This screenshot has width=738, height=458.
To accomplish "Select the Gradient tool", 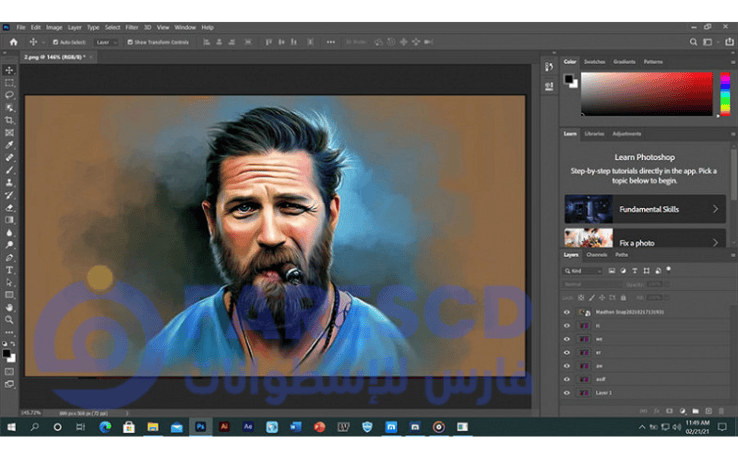I will [9, 220].
